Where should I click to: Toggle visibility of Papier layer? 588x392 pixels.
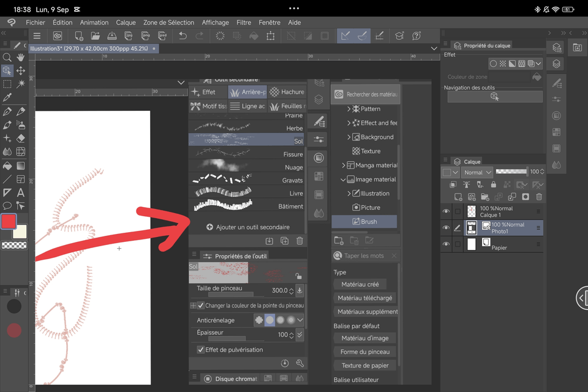[x=446, y=244]
